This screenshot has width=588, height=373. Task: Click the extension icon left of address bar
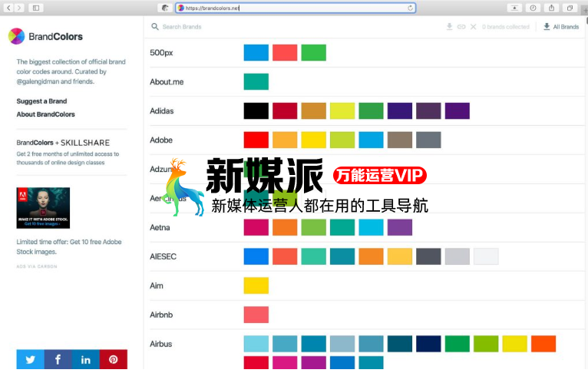[165, 8]
